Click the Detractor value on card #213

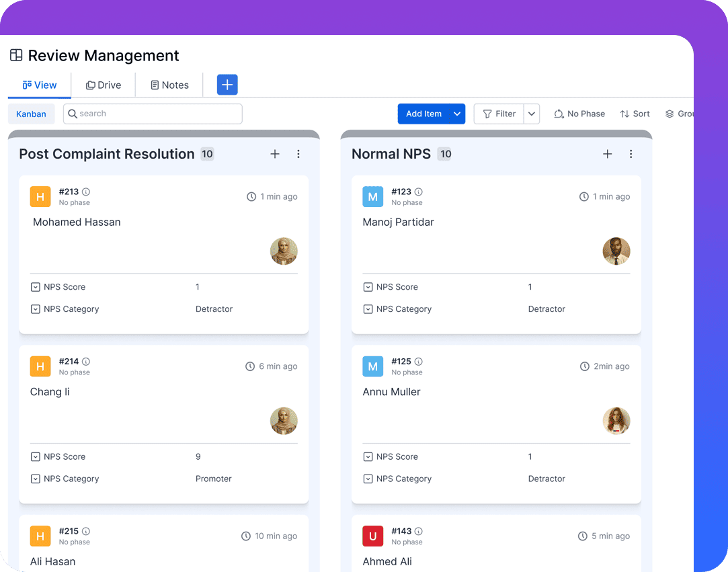pos(214,309)
